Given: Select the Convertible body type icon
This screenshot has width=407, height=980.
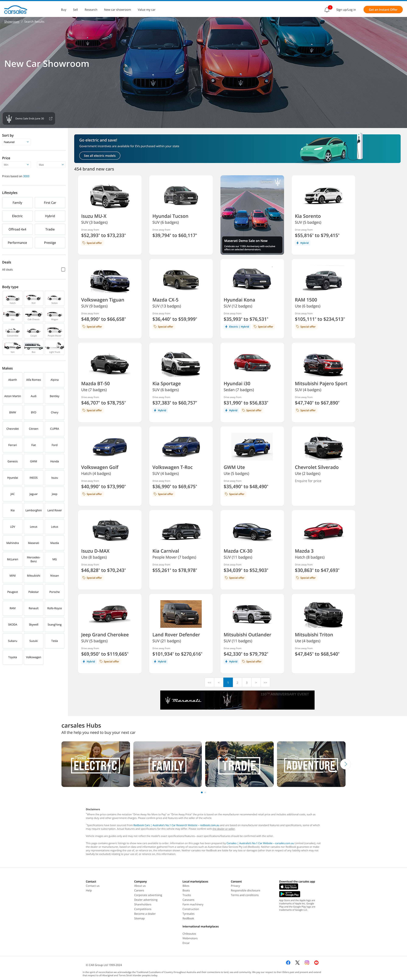Looking at the screenshot, I should click(x=13, y=331).
